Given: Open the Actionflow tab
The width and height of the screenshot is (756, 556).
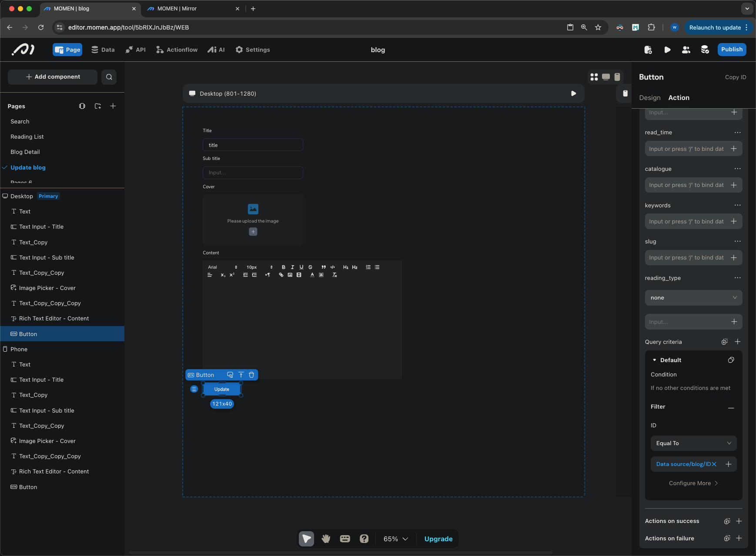Looking at the screenshot, I should [x=177, y=50].
